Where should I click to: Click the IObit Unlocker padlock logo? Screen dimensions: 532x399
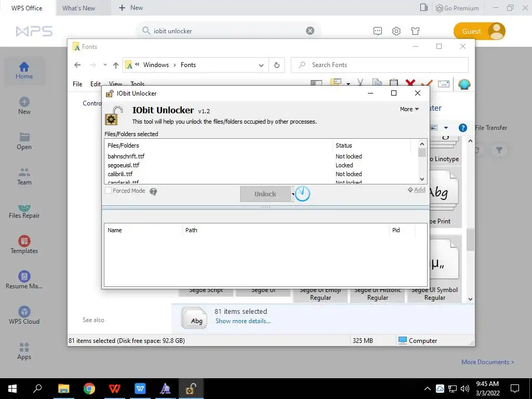(x=113, y=116)
